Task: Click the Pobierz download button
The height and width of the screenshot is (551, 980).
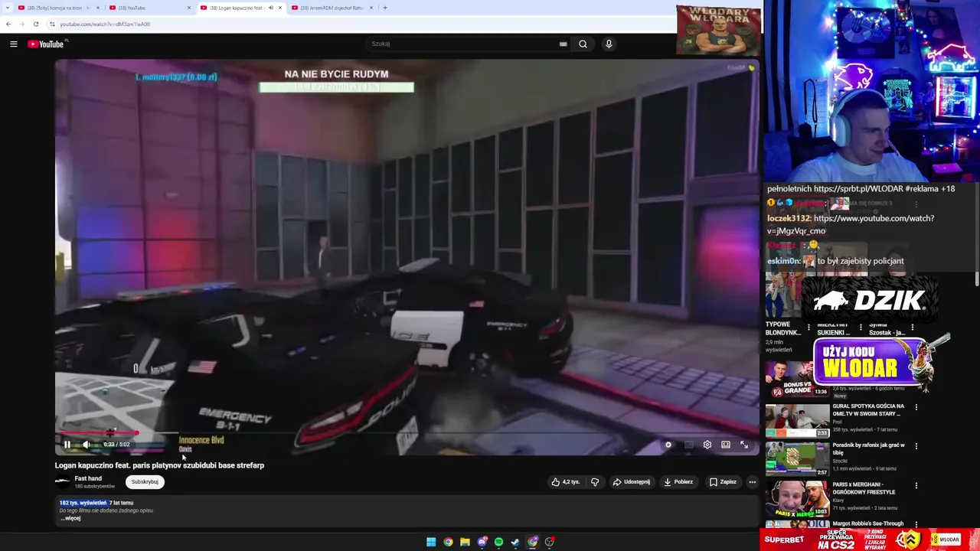Action: 678,482
